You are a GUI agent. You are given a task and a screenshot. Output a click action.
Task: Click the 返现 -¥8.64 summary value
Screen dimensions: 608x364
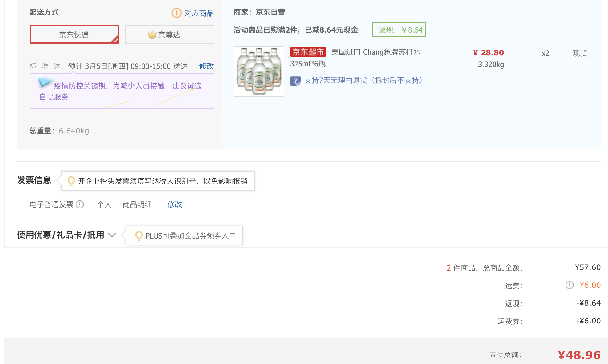pyautogui.click(x=588, y=303)
